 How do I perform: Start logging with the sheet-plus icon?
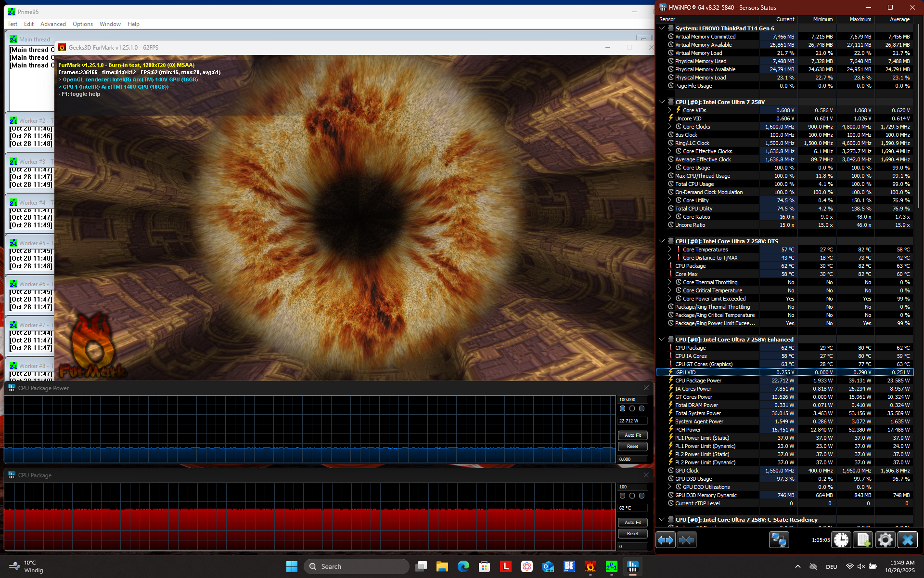(863, 540)
